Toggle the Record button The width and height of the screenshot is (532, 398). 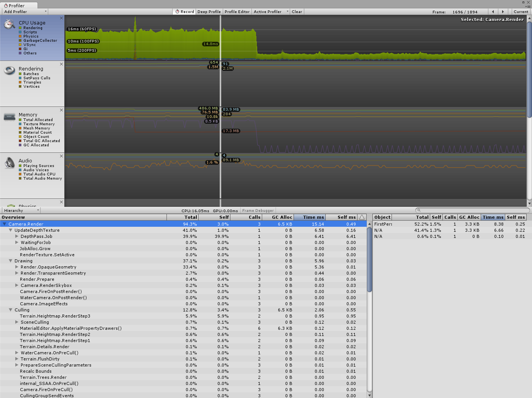[184, 11]
